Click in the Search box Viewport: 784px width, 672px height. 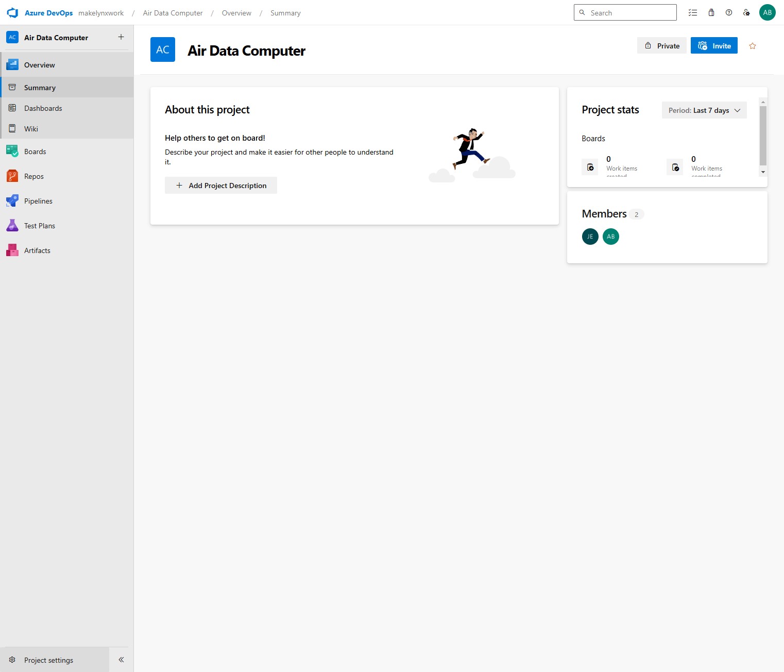coord(625,13)
